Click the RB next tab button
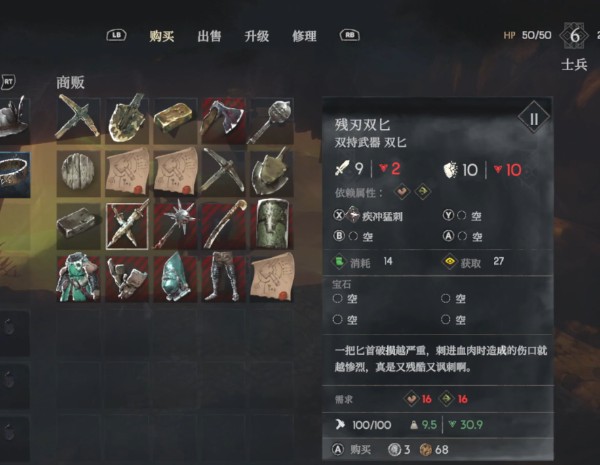 point(350,35)
